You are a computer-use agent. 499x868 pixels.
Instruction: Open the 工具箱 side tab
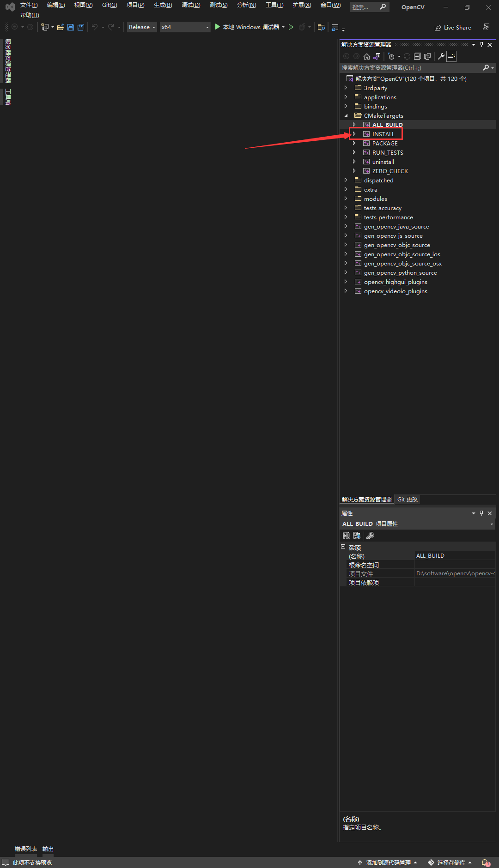[x=8, y=96]
